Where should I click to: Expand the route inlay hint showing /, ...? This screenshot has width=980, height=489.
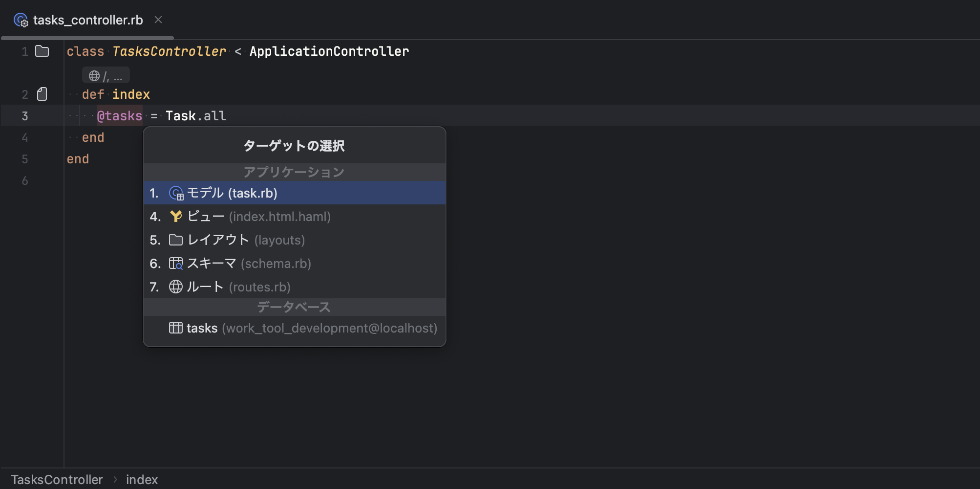[x=105, y=75]
